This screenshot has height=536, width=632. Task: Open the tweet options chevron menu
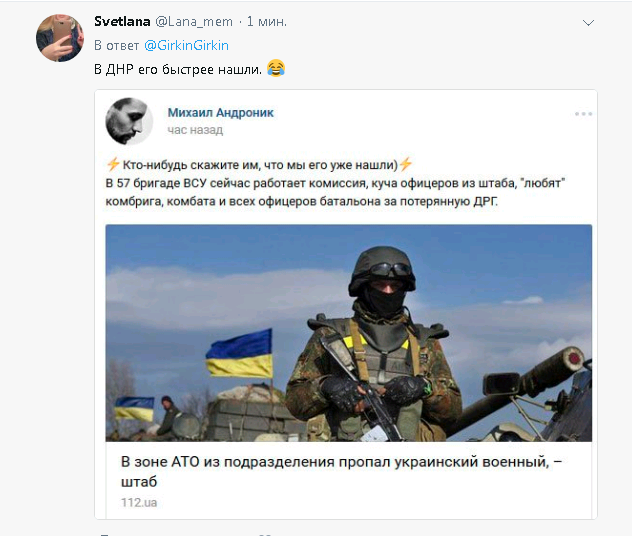tap(588, 23)
